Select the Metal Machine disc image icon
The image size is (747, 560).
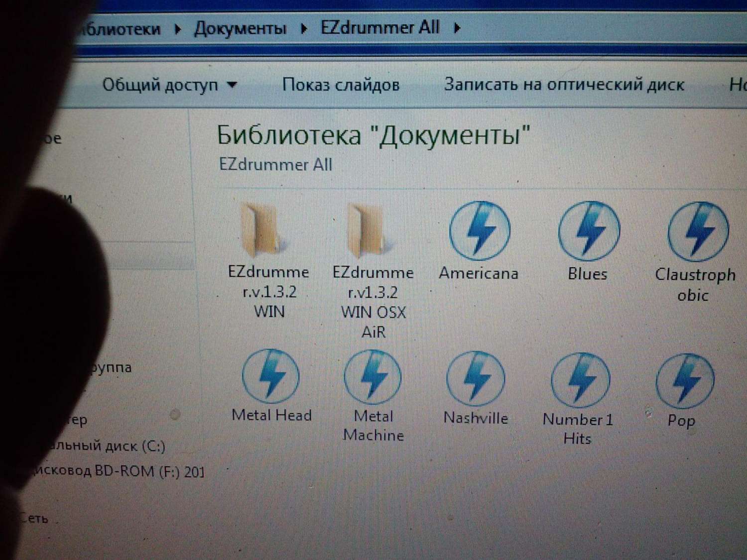click(x=373, y=377)
